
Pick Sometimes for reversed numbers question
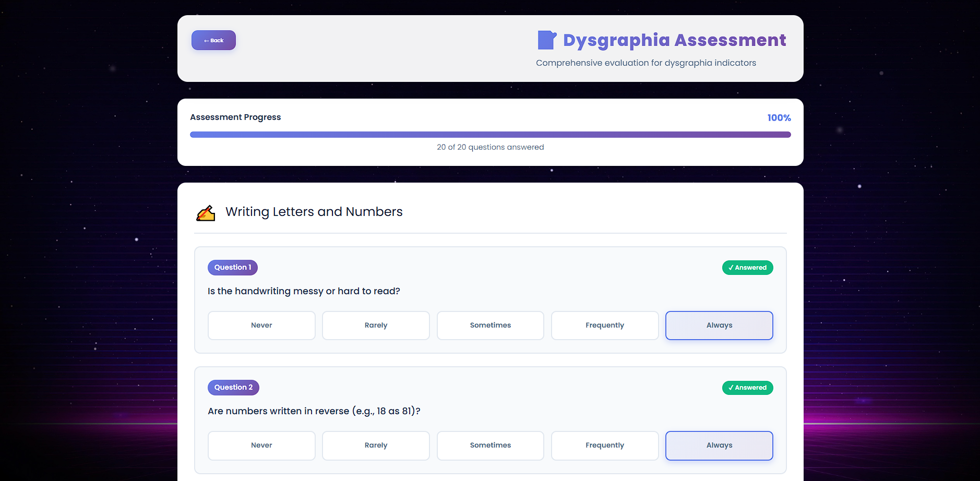(x=490, y=446)
